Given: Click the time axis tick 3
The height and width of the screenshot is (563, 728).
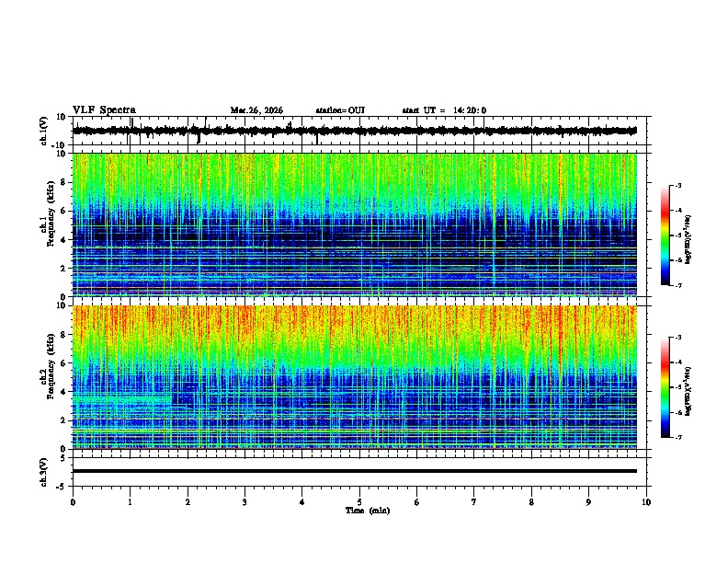Looking at the screenshot, I should point(245,502).
